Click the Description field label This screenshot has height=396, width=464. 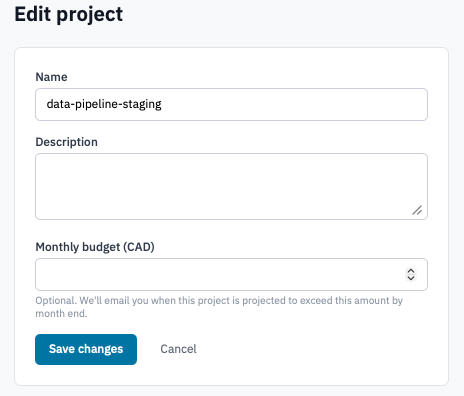click(x=66, y=142)
